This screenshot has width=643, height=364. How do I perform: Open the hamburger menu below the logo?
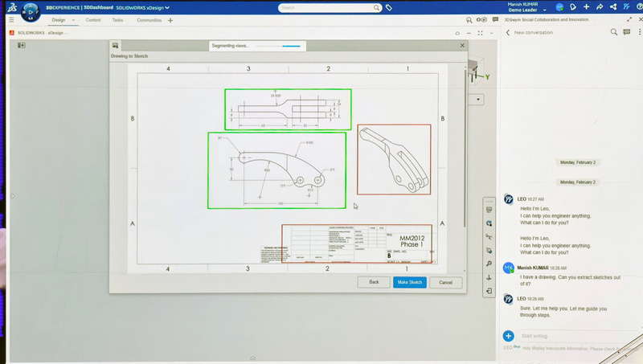click(x=11, y=19)
